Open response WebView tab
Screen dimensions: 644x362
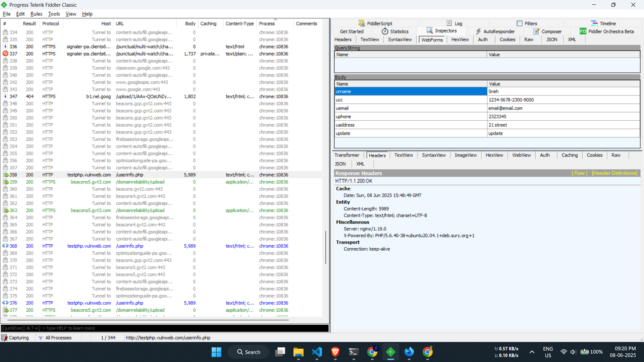(x=521, y=155)
